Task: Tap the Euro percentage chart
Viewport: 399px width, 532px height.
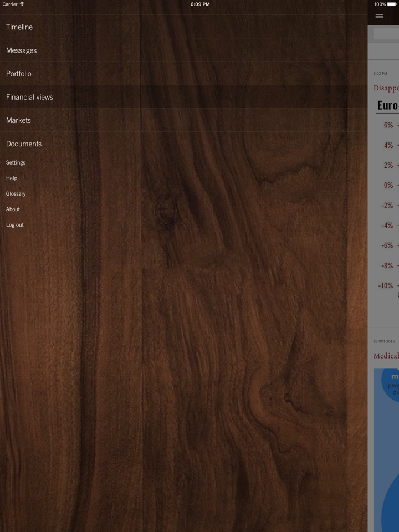Action: point(387,205)
